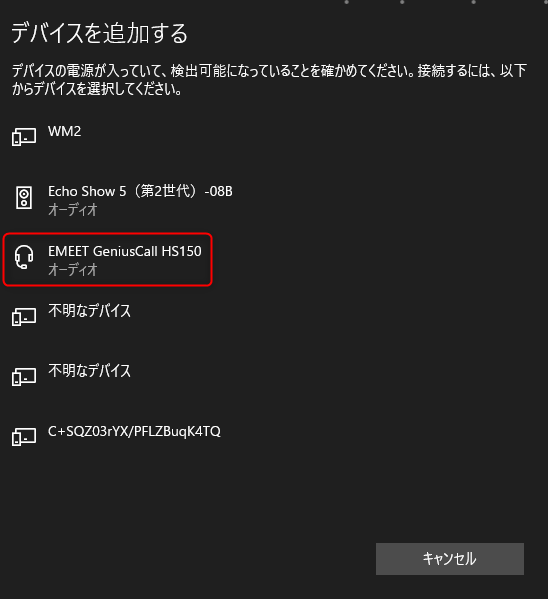Choose Echo Show 5 (第2世代) -08B device
The image size is (548, 599).
[x=140, y=191]
